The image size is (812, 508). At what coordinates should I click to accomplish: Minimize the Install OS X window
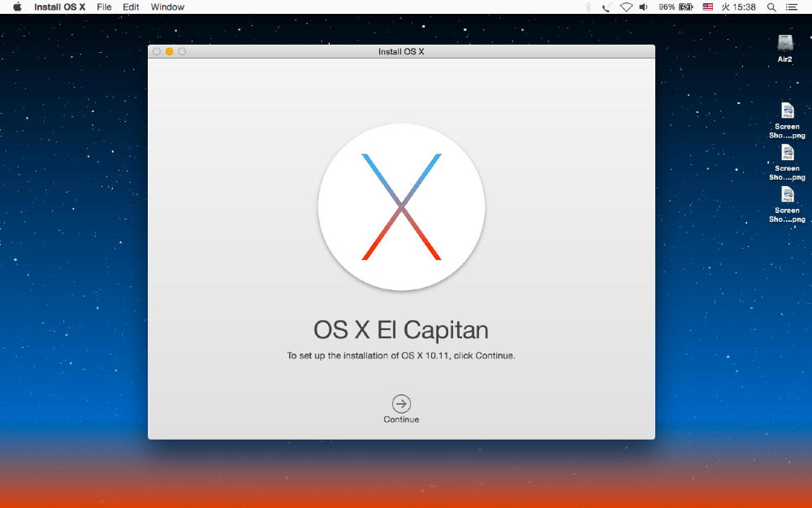pos(170,51)
